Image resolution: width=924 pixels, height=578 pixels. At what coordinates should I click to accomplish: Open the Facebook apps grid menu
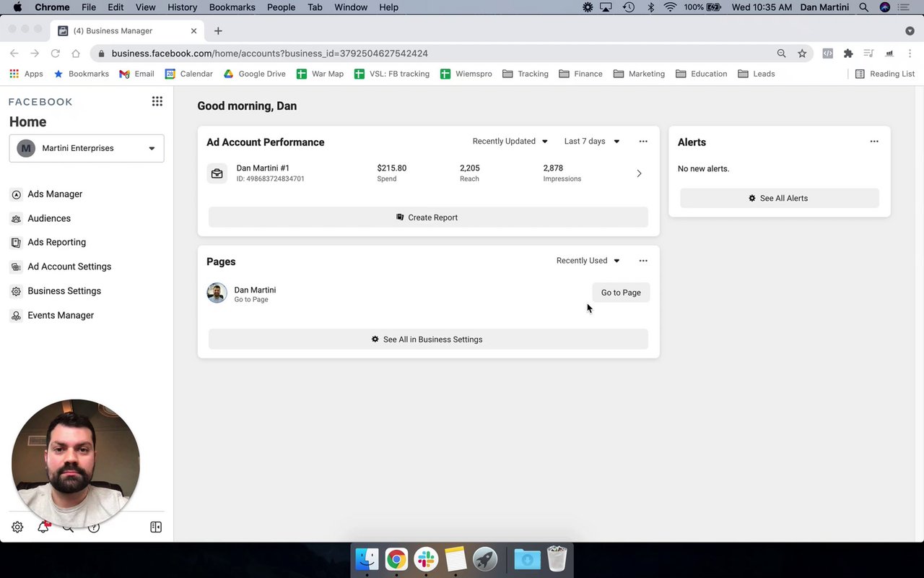pos(157,101)
